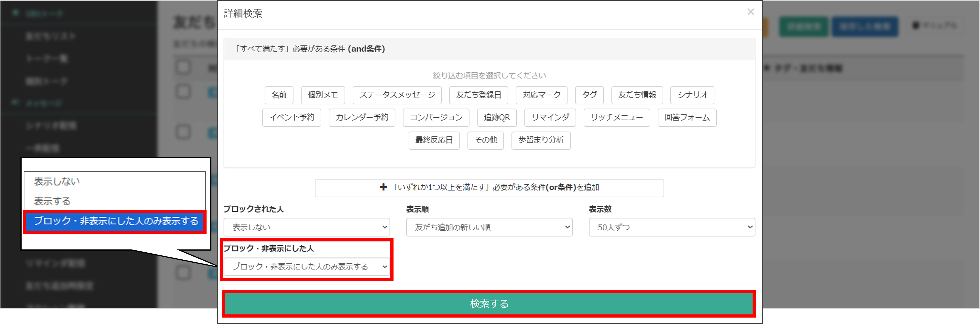
Task: Open the 表示順 dropdown
Action: (x=489, y=227)
